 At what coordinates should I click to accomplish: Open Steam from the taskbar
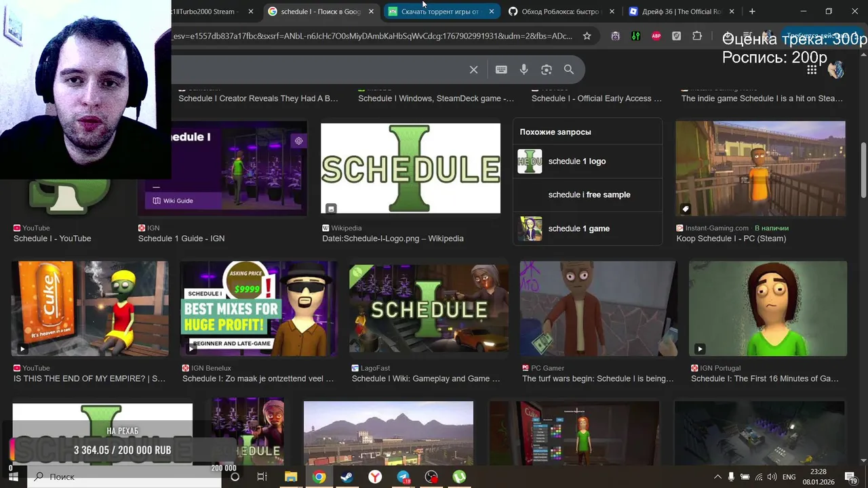click(347, 477)
